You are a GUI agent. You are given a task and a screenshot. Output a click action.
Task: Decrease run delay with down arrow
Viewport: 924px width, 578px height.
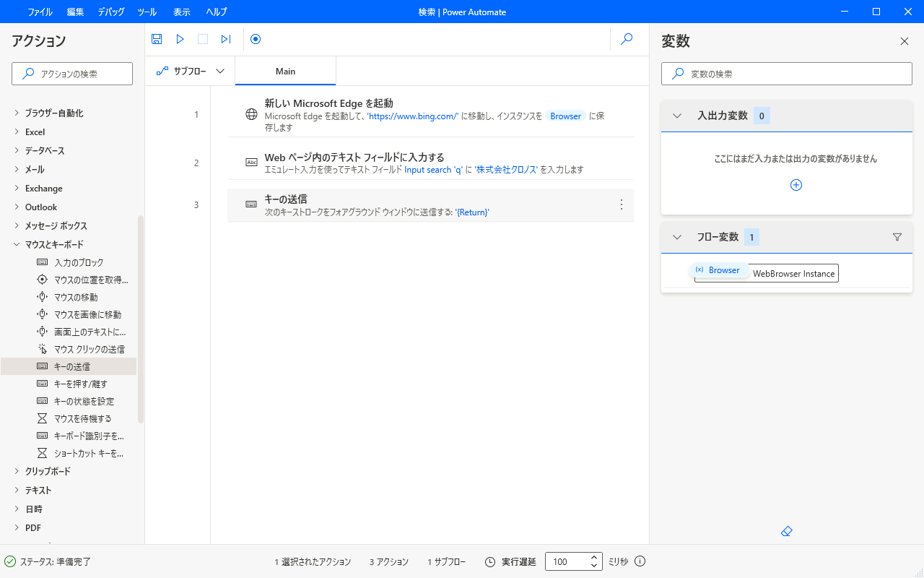[x=594, y=566]
